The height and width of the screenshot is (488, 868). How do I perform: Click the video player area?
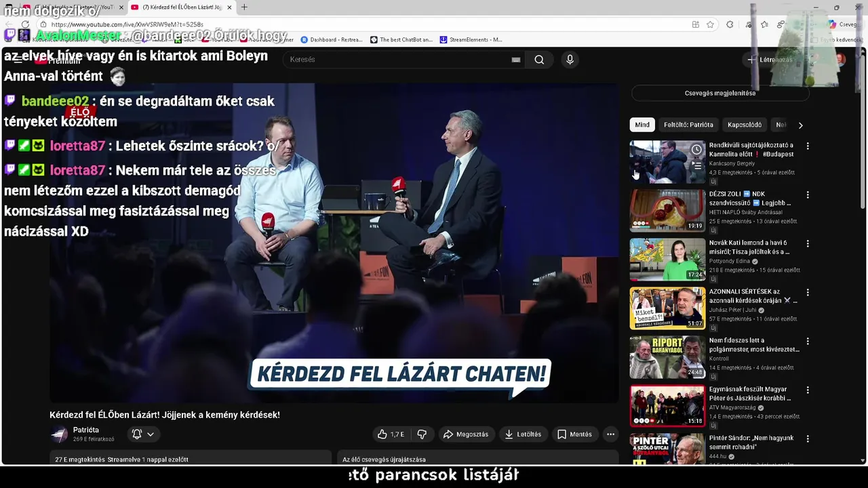(x=334, y=243)
